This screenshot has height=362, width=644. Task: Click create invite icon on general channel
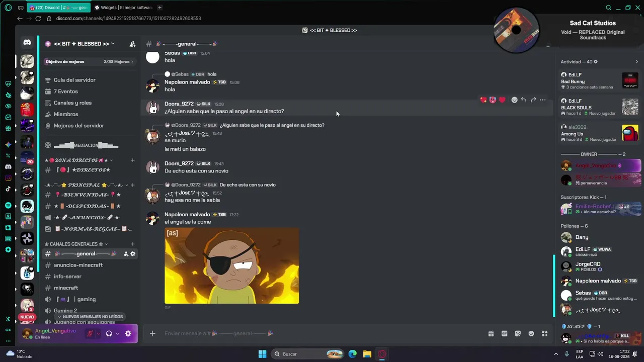point(126,254)
